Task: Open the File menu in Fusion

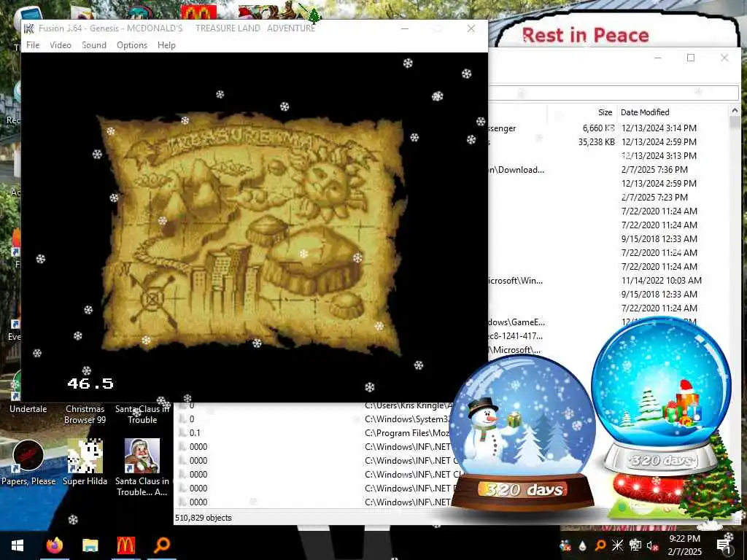Action: [33, 44]
